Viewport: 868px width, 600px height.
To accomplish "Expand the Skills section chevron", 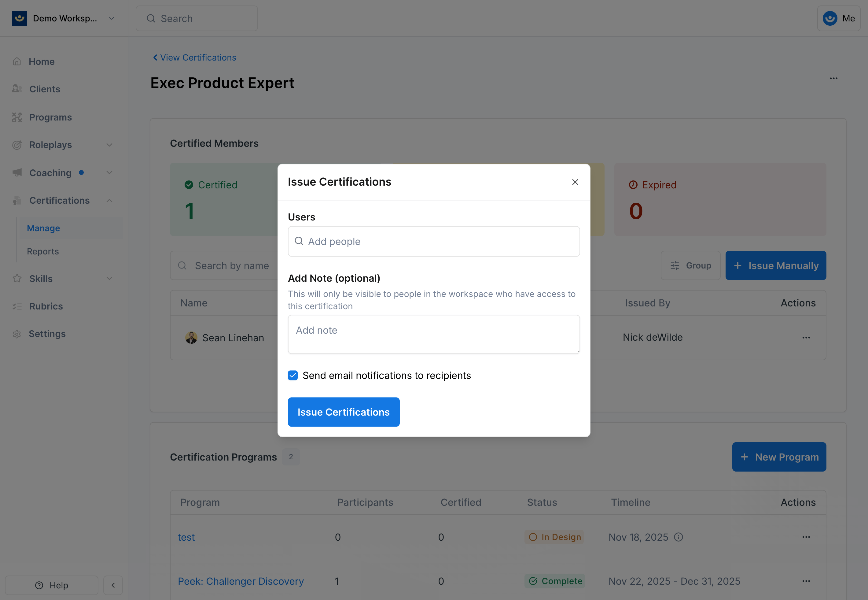I will coord(109,279).
